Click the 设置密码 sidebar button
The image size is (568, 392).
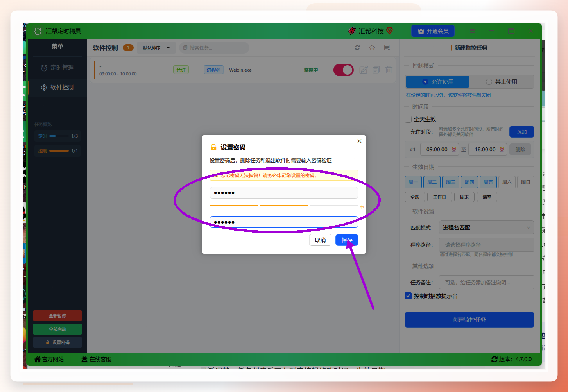tap(57, 342)
